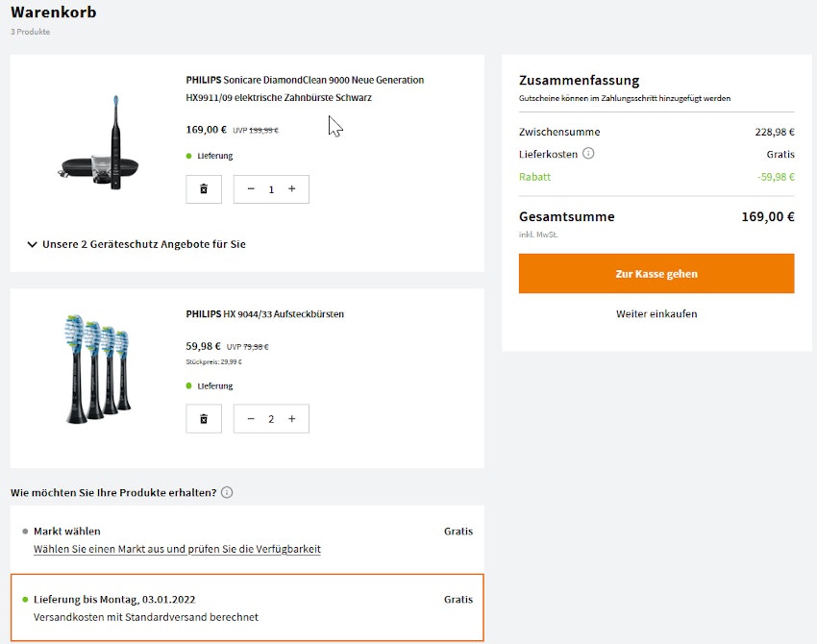Remove the Aufsteckbürsten via trash icon
This screenshot has height=644, width=817.
[x=203, y=419]
